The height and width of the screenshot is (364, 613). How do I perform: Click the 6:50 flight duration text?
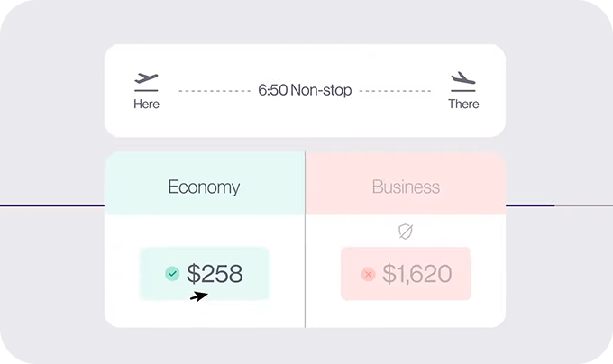pos(272,91)
